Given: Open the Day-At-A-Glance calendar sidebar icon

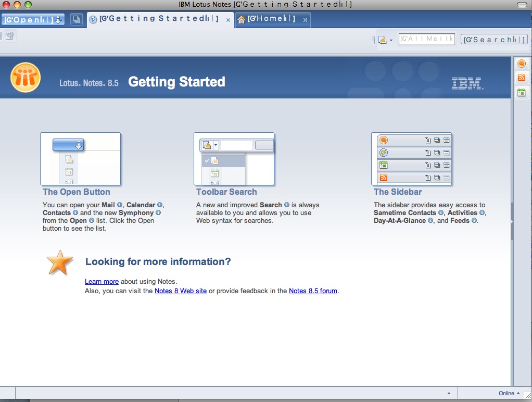Looking at the screenshot, I should 522,92.
